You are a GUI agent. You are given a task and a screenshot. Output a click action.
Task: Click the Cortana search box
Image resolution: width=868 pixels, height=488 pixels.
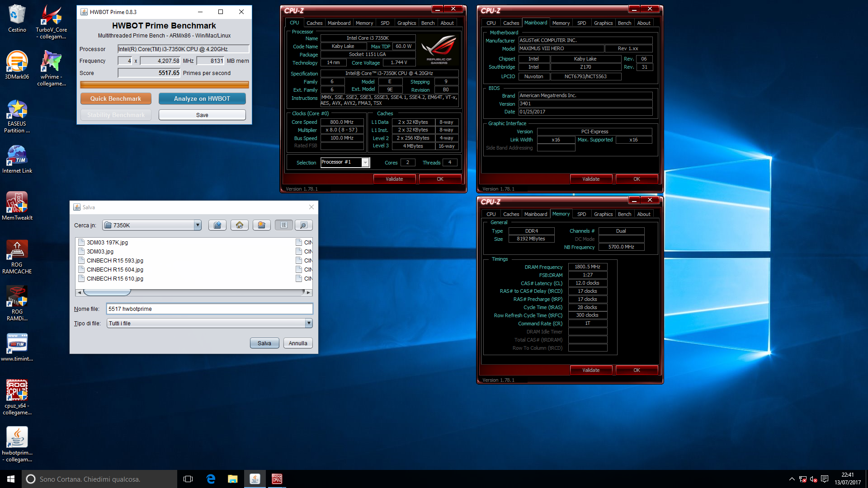(x=99, y=479)
